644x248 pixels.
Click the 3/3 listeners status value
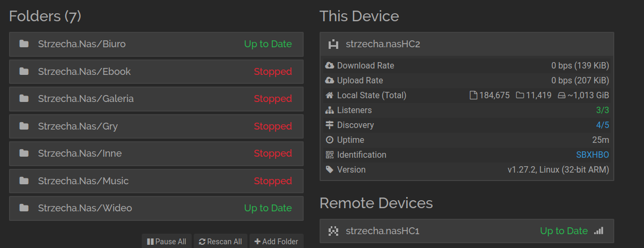[603, 110]
